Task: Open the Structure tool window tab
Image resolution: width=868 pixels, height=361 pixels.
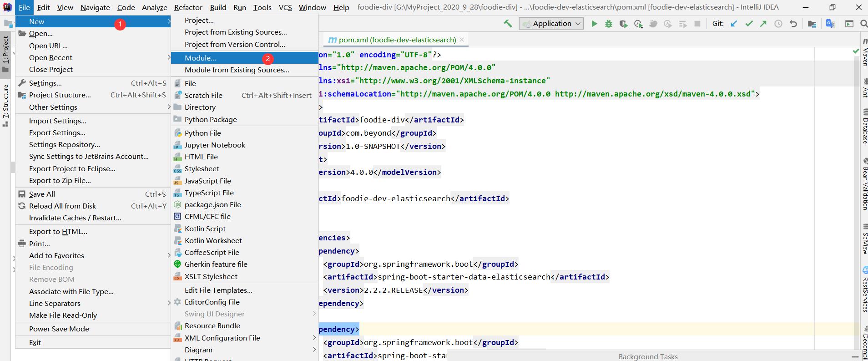Action: (5, 105)
